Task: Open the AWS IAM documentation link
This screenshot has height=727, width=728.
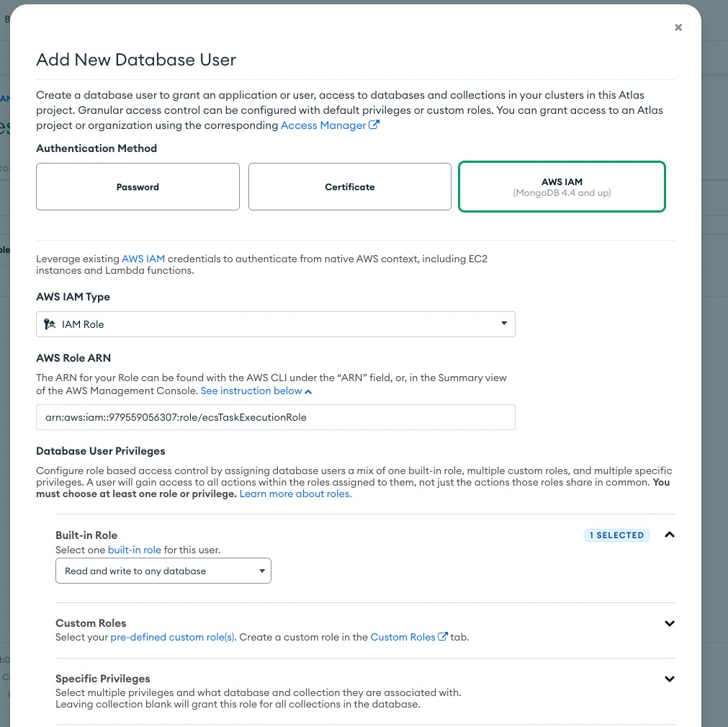Action: coord(143,259)
